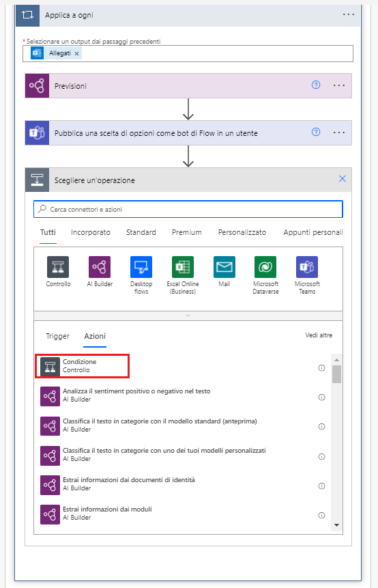Select the AI Builder connector icon

coord(100,267)
